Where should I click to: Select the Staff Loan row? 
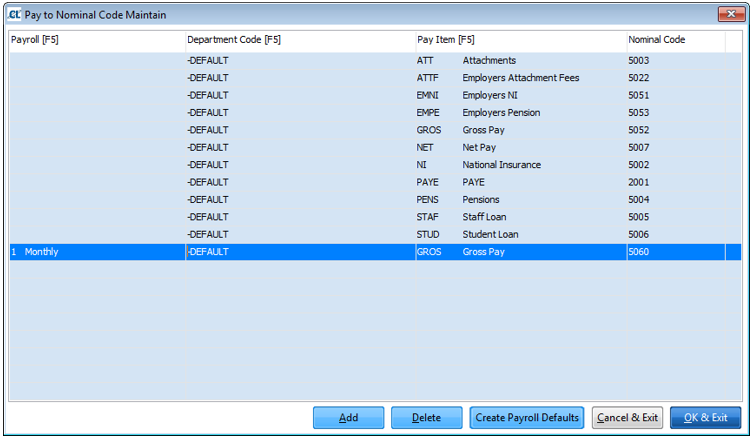tap(486, 217)
